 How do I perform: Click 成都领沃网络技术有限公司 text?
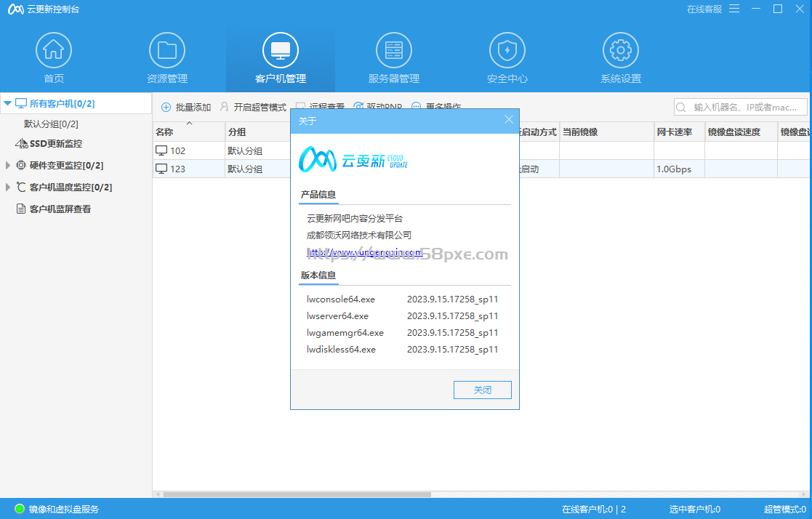359,236
